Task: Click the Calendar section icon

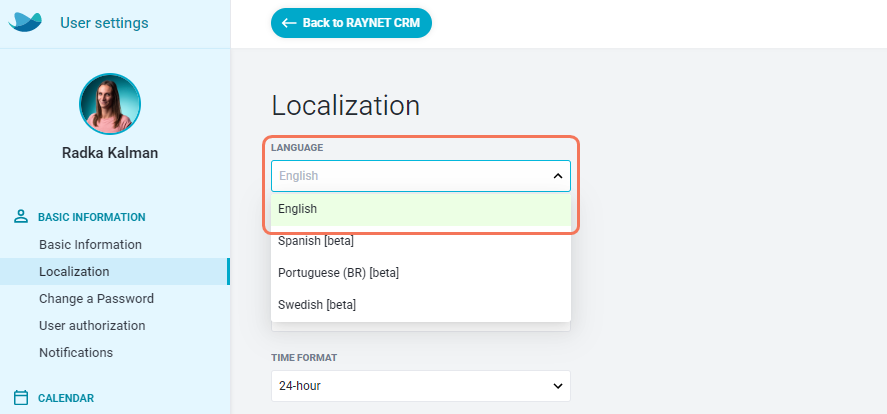Action: coord(21,398)
